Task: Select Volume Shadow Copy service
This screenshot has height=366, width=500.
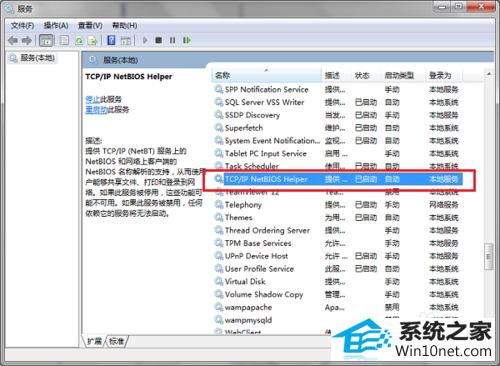Action: coord(337,295)
